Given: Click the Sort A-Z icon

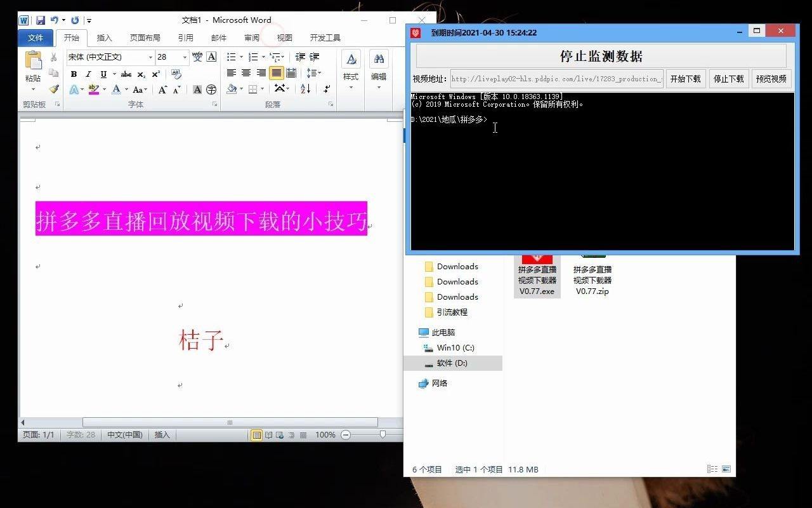Looking at the screenshot, I should tap(305, 90).
